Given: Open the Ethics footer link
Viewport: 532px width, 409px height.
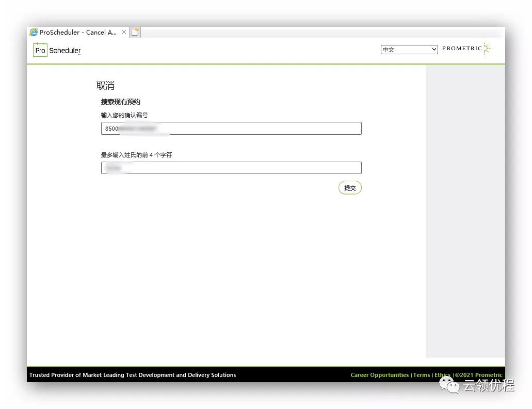Looking at the screenshot, I should coord(442,375).
